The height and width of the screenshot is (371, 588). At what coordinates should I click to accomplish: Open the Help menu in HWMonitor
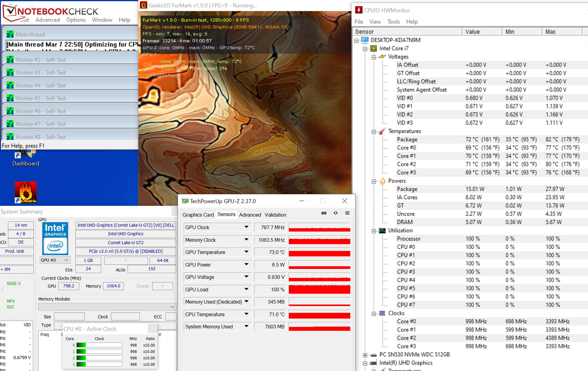click(x=412, y=22)
